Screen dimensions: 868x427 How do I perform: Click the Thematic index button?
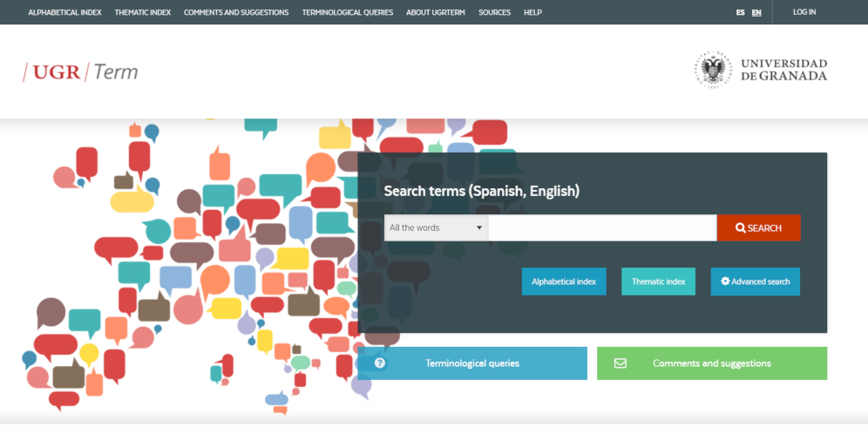click(658, 281)
